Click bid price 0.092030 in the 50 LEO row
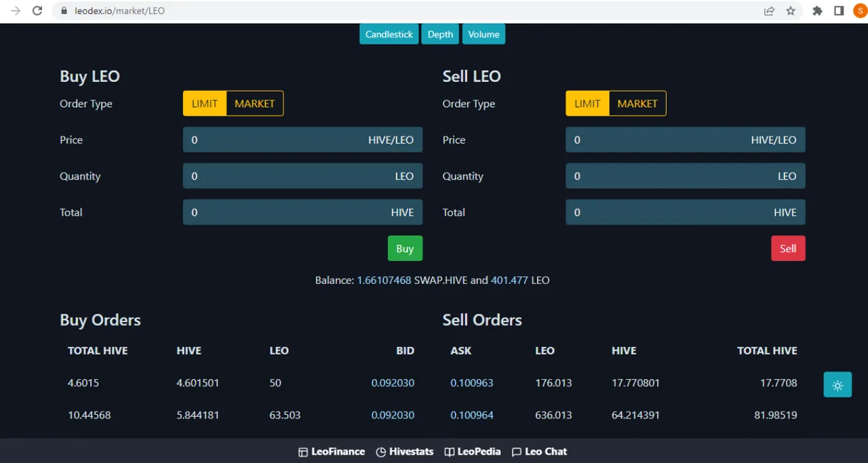 [393, 383]
